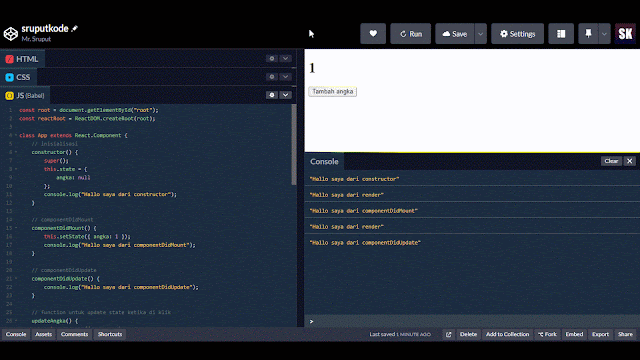Click code line with angka: null
Image resolution: width=640 pixels, height=360 pixels.
(73, 178)
